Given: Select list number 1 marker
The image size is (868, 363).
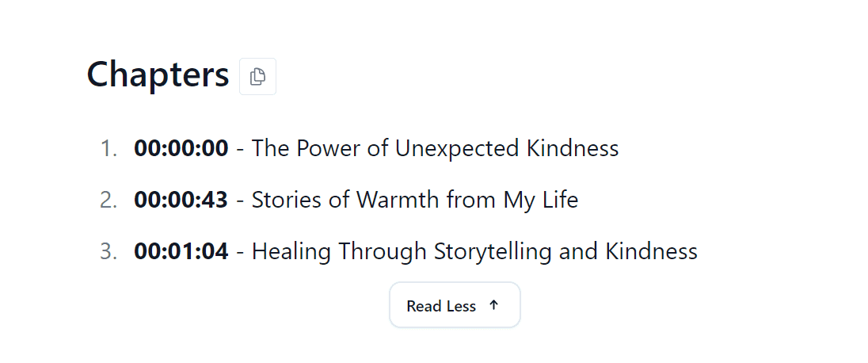Looking at the screenshot, I should pos(108,148).
